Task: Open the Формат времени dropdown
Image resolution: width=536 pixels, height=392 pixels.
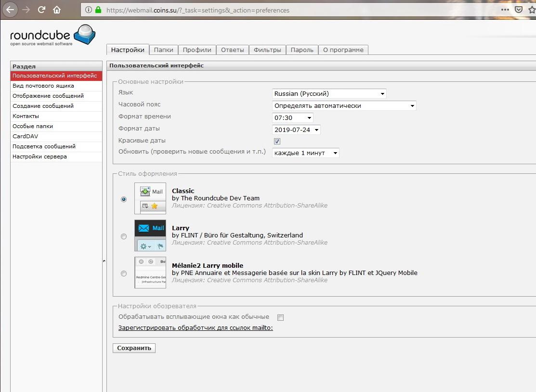Action: (293, 118)
